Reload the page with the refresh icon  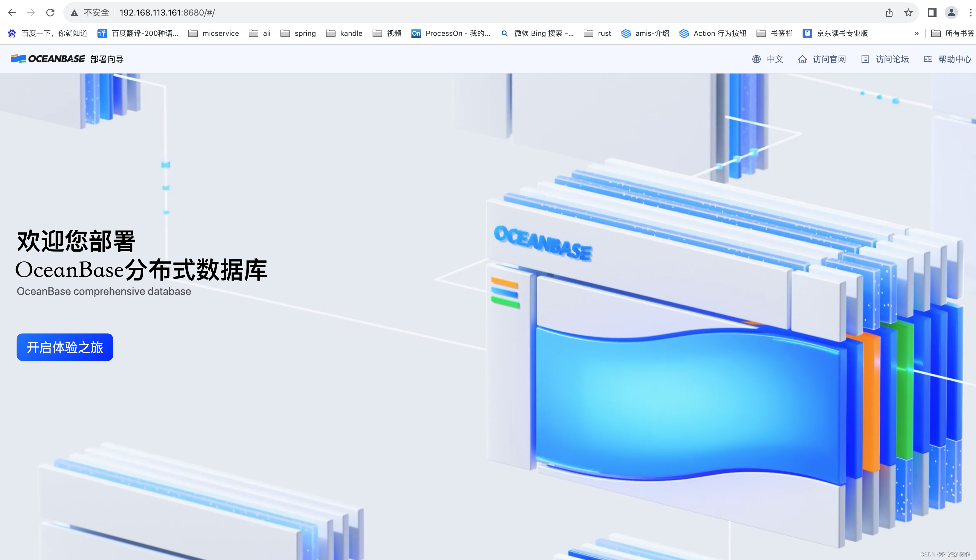[51, 13]
